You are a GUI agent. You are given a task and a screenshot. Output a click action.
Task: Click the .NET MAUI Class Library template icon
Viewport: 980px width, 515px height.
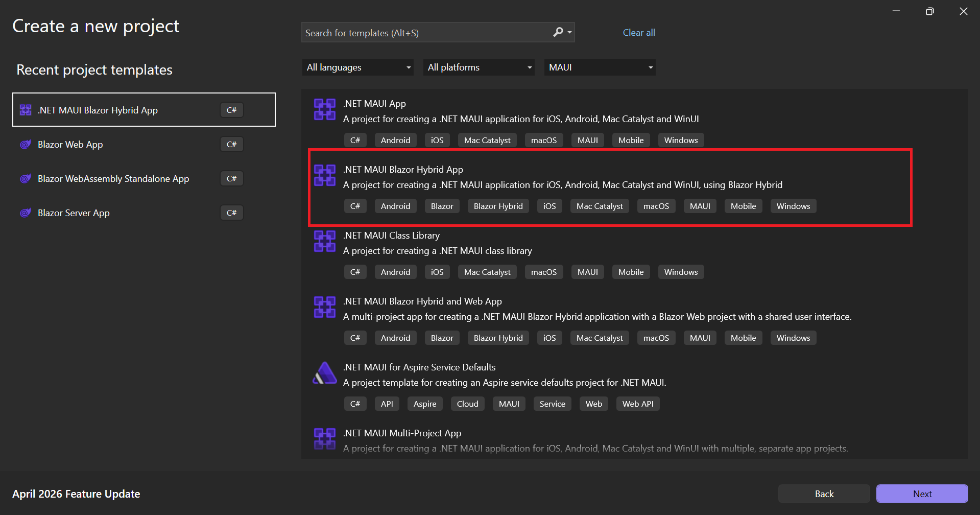coord(325,241)
